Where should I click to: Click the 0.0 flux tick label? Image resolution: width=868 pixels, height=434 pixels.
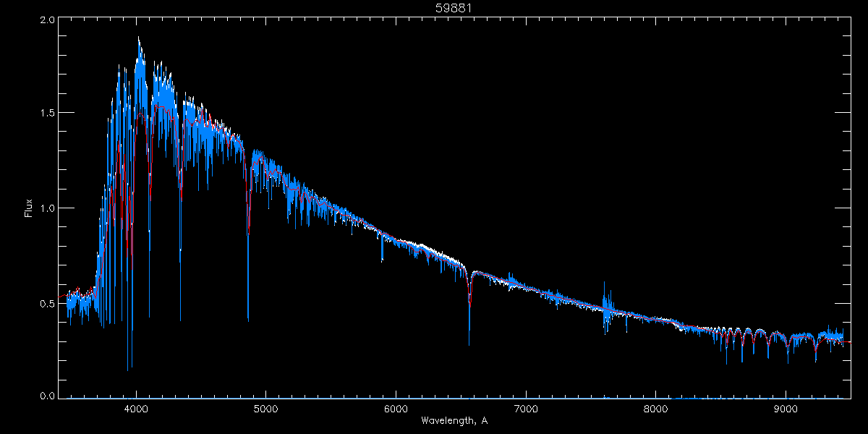(46, 395)
